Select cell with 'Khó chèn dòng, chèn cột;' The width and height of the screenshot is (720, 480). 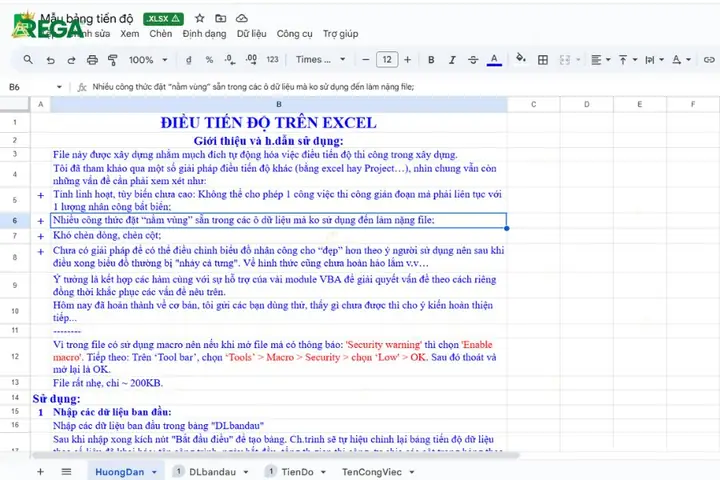[279, 236]
